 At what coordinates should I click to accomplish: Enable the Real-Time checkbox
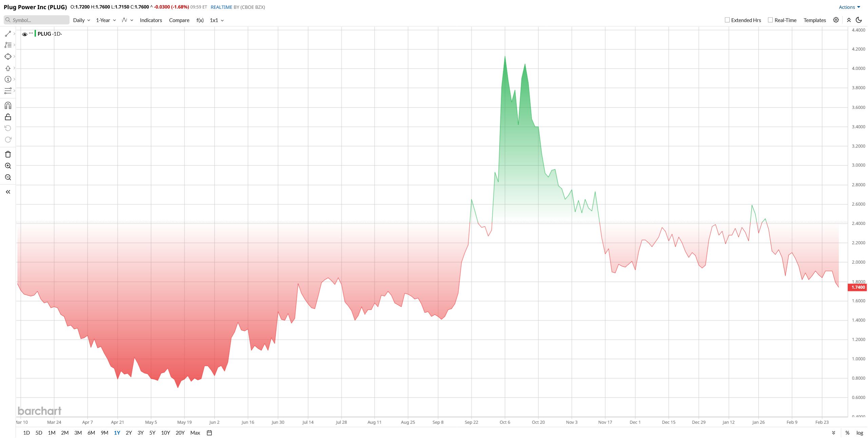(x=770, y=20)
